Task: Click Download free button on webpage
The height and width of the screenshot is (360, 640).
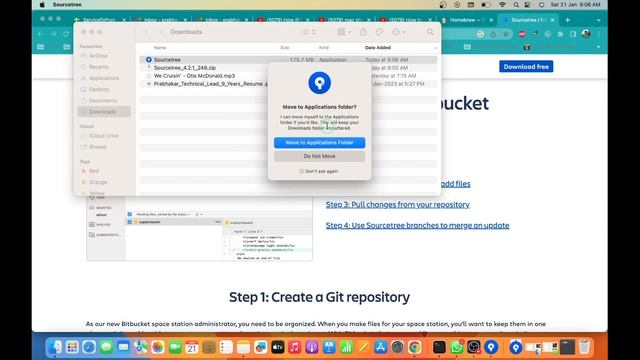Action: coord(526,67)
